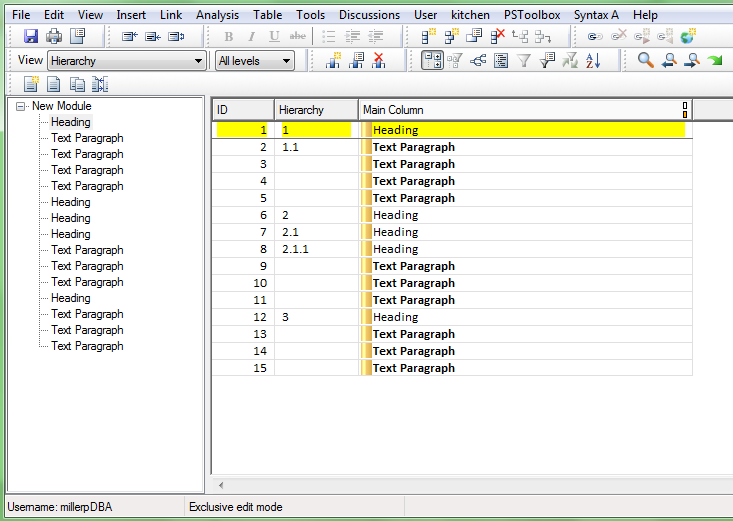Open the Insert menu

[131, 15]
